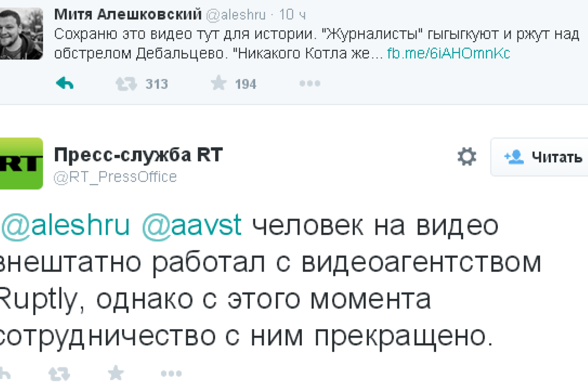Click the Читать follow button

coord(543,157)
